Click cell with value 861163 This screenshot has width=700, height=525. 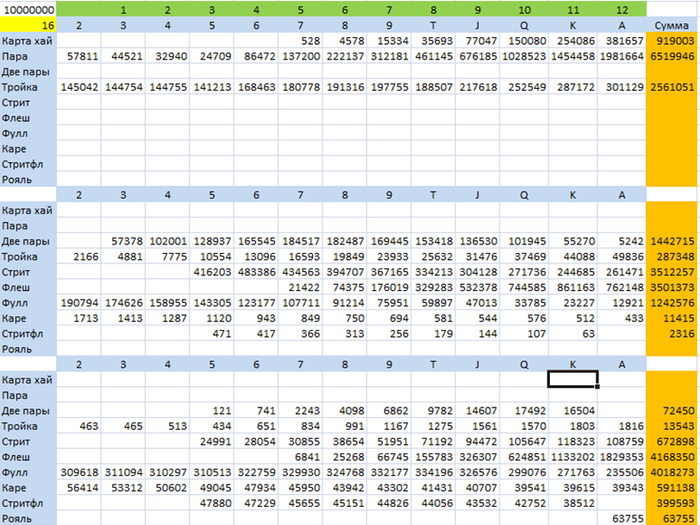coord(573,288)
